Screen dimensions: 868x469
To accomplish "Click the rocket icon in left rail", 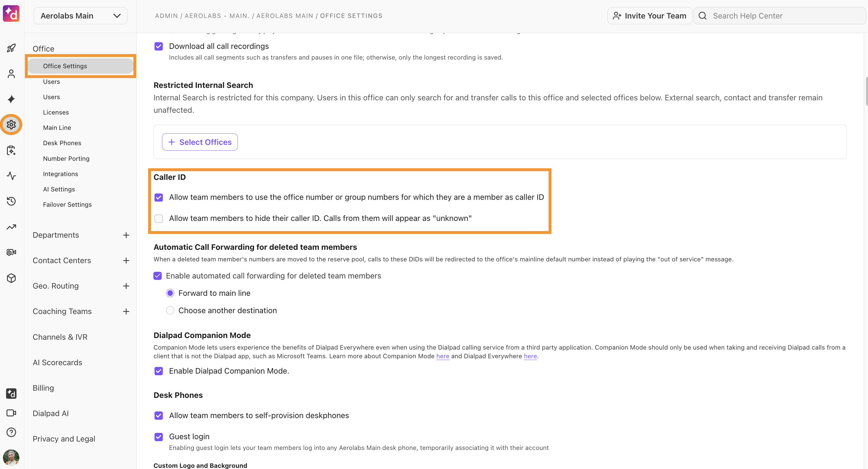I will 11,48.
